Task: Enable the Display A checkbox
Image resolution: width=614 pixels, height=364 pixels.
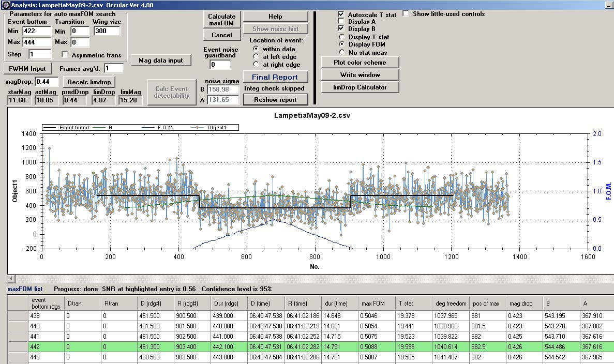Action: click(x=341, y=21)
